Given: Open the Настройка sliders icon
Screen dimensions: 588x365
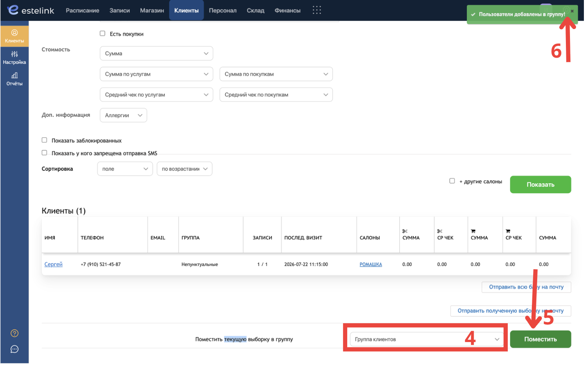Looking at the screenshot, I should [x=14, y=54].
